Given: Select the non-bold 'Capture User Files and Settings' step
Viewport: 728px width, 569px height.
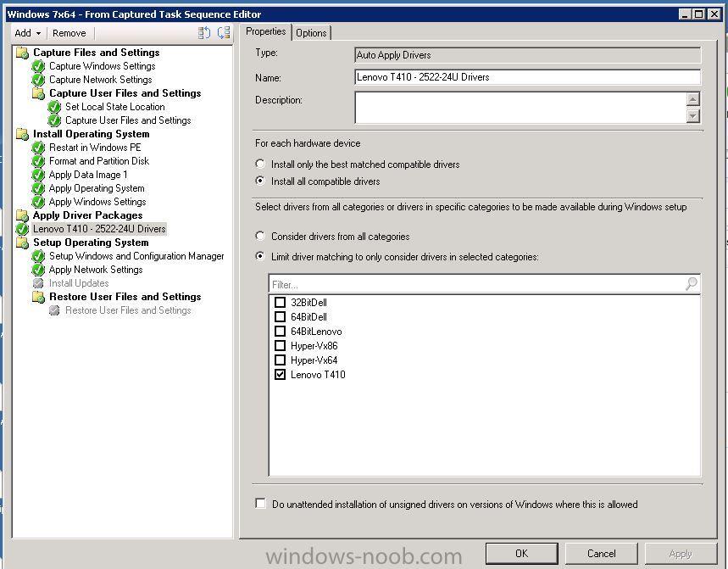Looking at the screenshot, I should click(128, 120).
